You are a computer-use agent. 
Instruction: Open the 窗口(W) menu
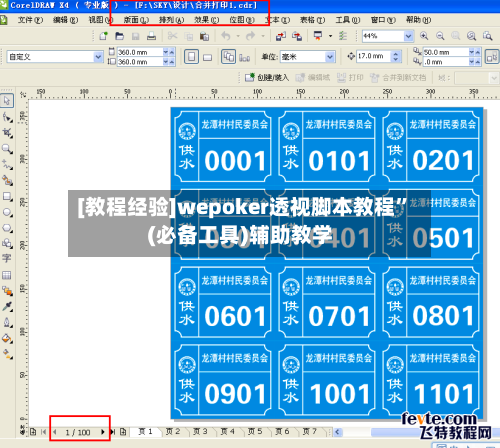pyautogui.click(x=383, y=20)
